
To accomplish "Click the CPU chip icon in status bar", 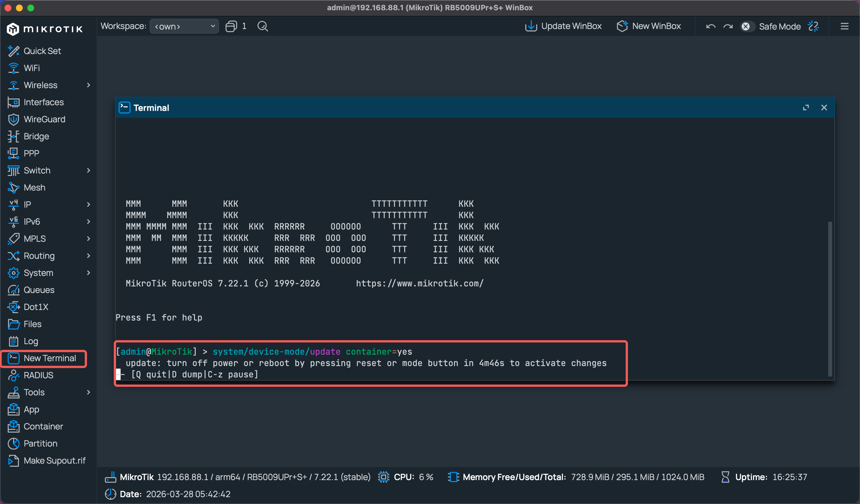I will 383,477.
